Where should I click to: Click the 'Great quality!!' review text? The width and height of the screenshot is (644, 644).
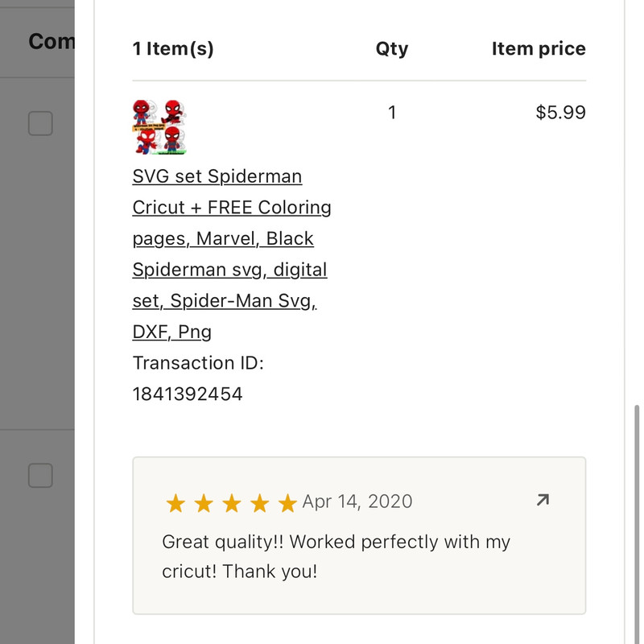click(336, 542)
